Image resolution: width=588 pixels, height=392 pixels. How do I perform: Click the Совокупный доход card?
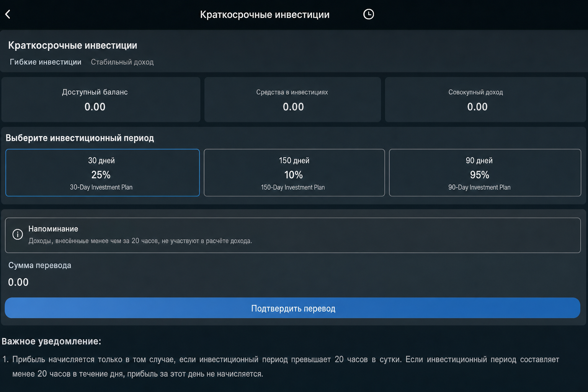(x=485, y=100)
